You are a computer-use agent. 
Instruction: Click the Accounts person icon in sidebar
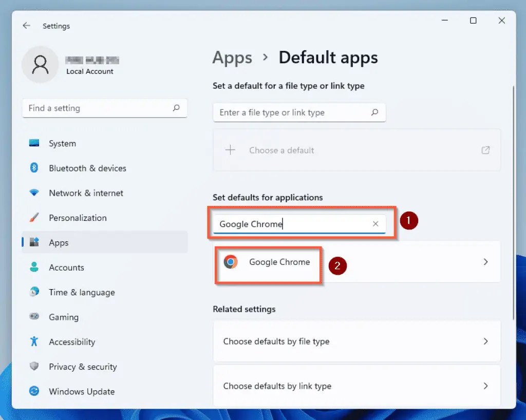point(34,267)
